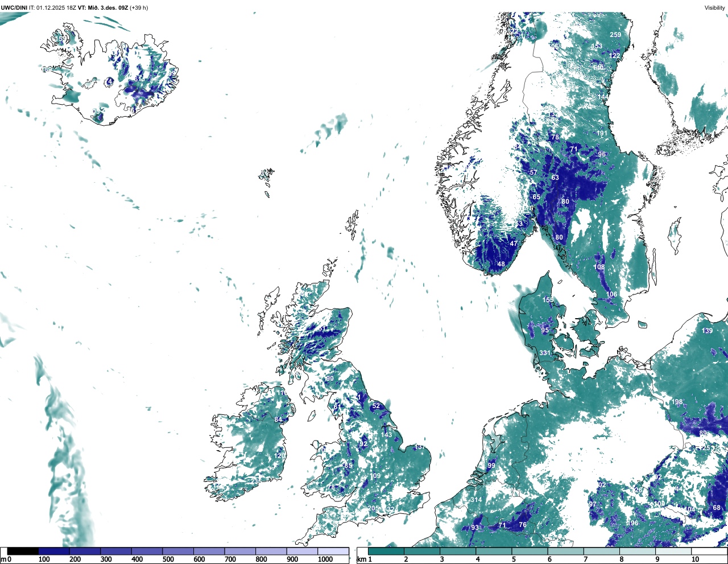
Task: Click the '191' value in central Sweden
Action: pos(602,134)
